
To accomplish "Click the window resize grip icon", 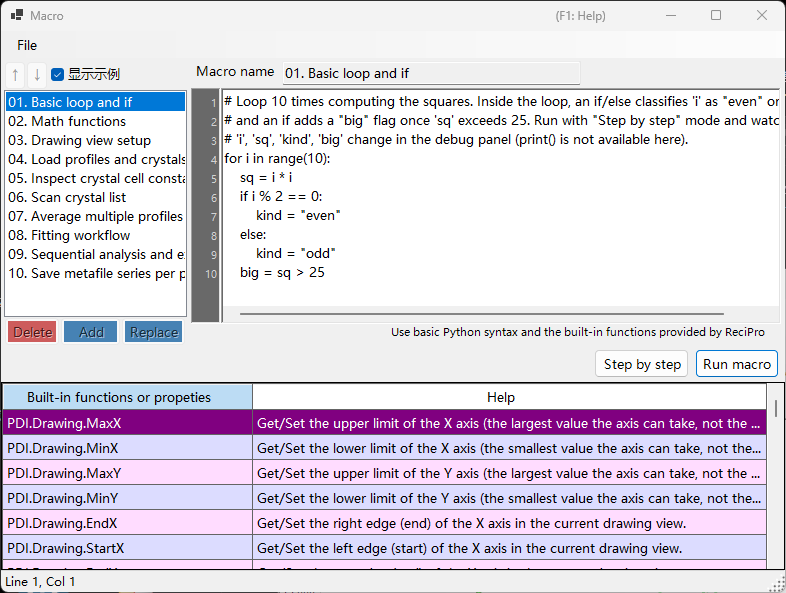I will coord(778,585).
